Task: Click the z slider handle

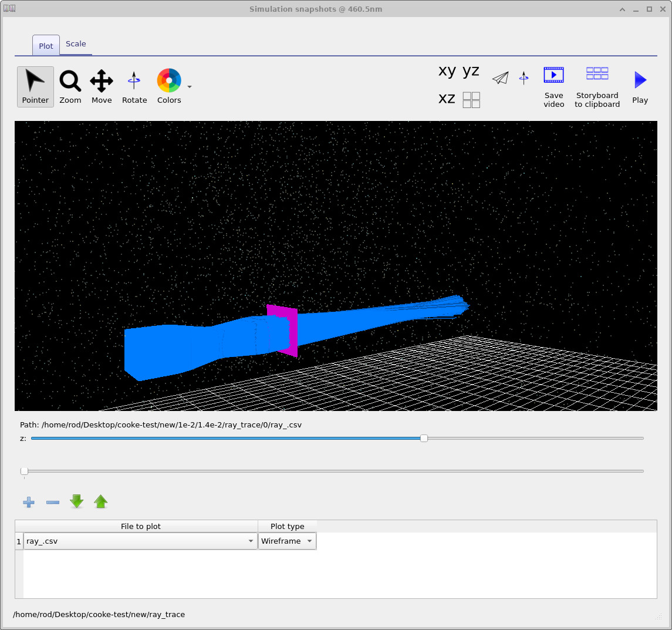Action: tap(424, 437)
